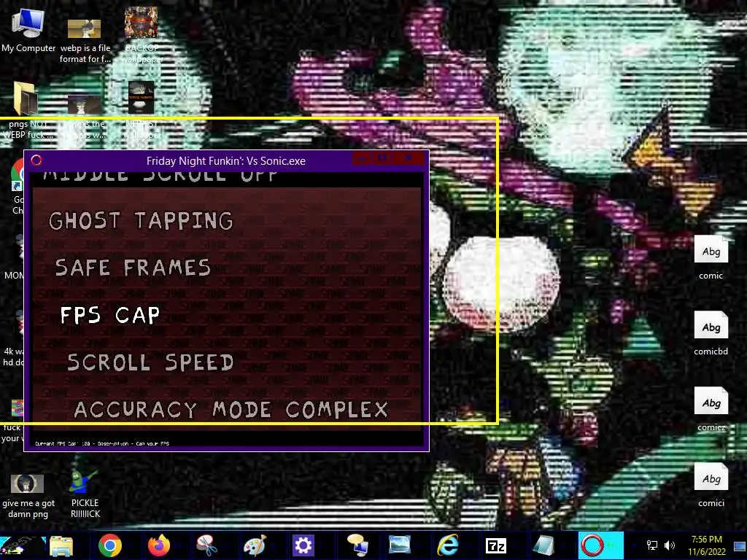747x560 pixels.
Task: Select the comic font file
Action: click(711, 257)
